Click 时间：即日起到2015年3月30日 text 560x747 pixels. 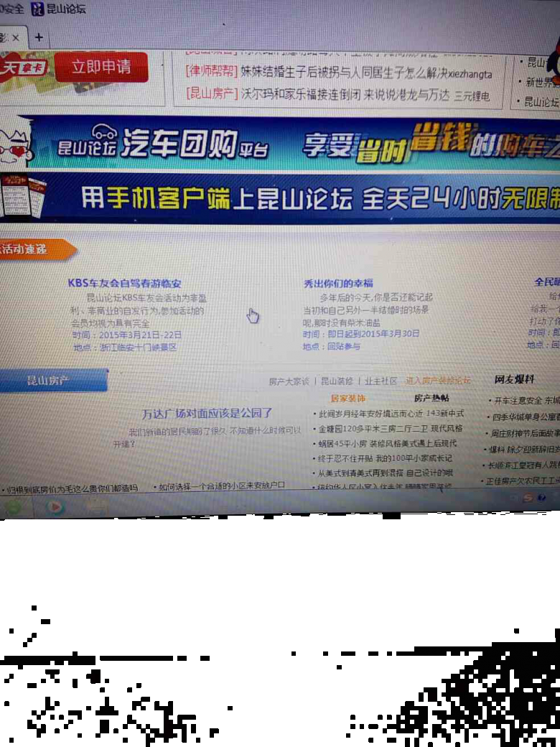click(361, 333)
